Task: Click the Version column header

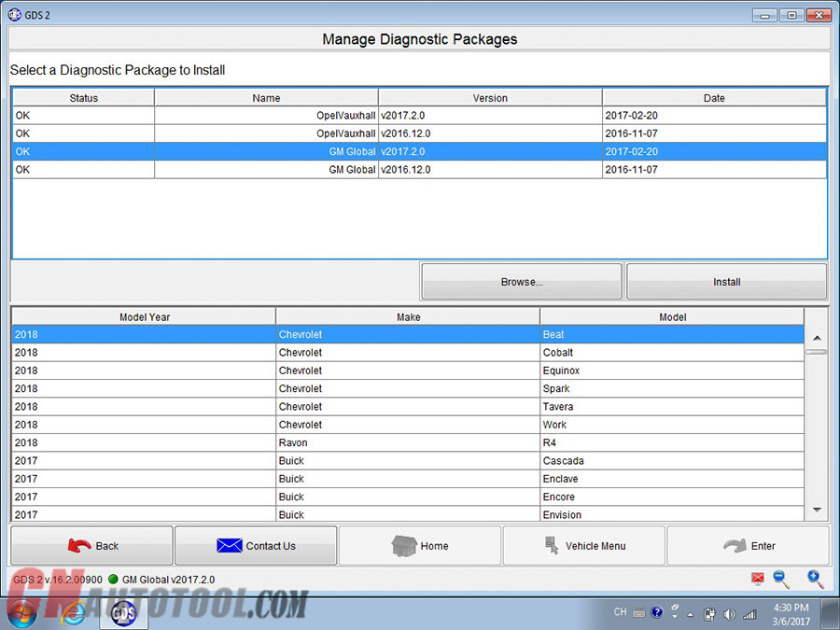Action: 490,97
